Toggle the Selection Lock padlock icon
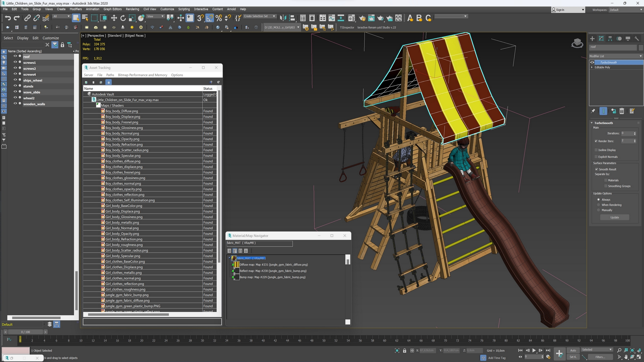 pos(405,351)
